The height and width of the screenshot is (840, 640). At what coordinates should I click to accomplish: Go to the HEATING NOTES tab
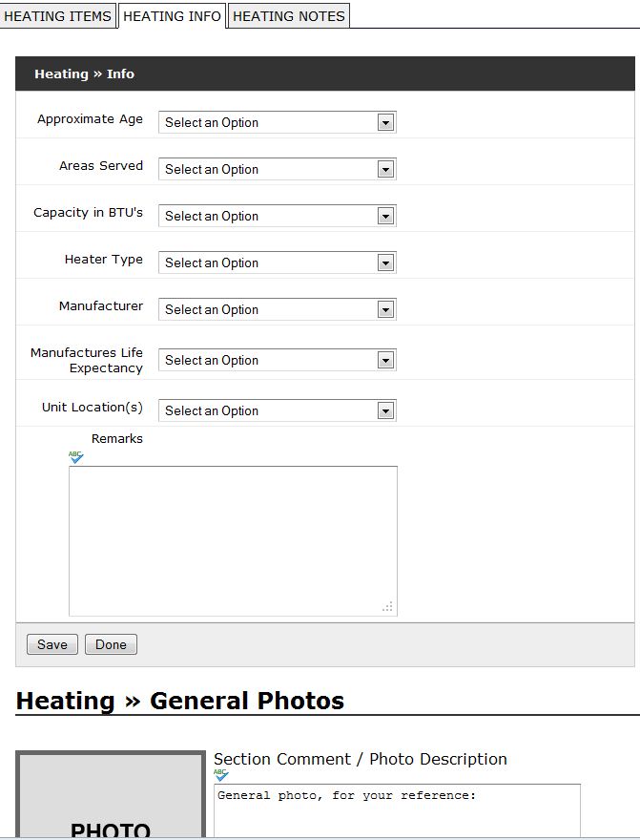[x=289, y=16]
